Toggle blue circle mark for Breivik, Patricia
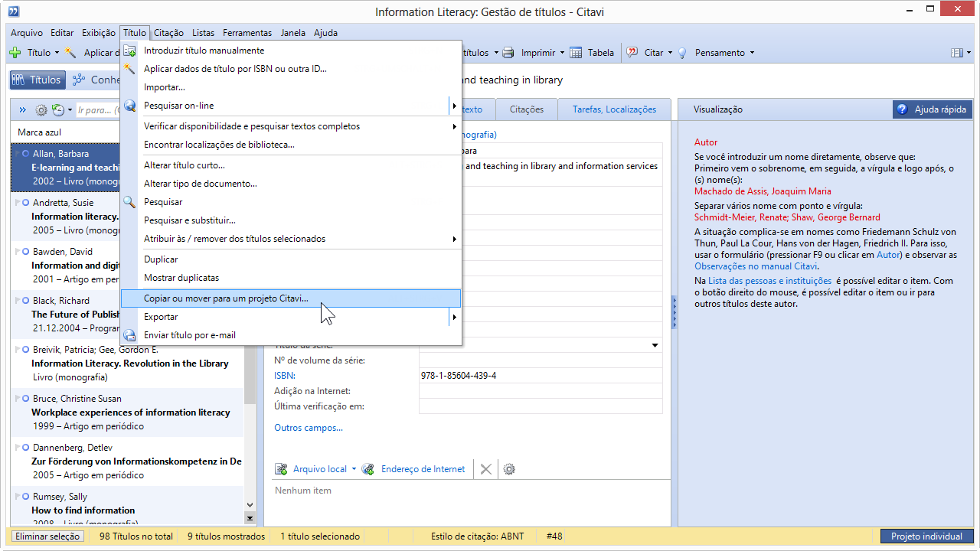Viewport: 980px width, 551px height. tap(26, 350)
